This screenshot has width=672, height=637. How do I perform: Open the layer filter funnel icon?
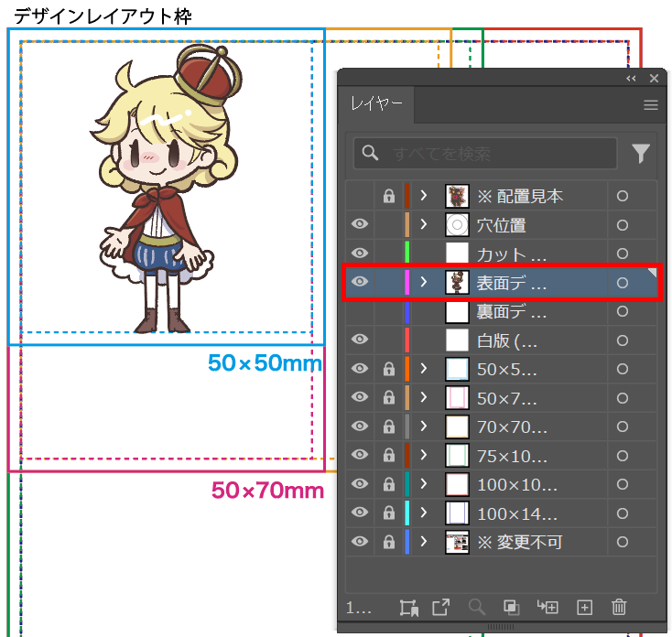pos(641,154)
